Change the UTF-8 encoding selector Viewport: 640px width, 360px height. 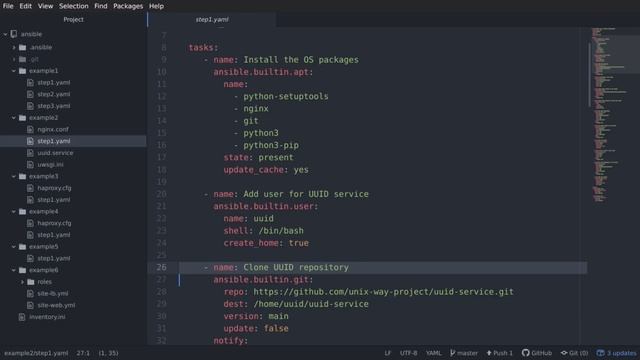click(408, 353)
